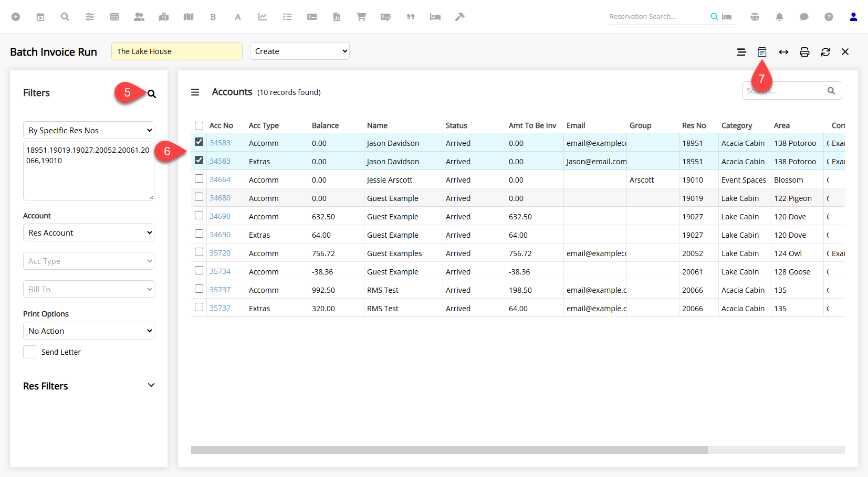Viewport: 868px width, 477px height.
Task: Sort by the Balance column header
Action: pos(325,125)
